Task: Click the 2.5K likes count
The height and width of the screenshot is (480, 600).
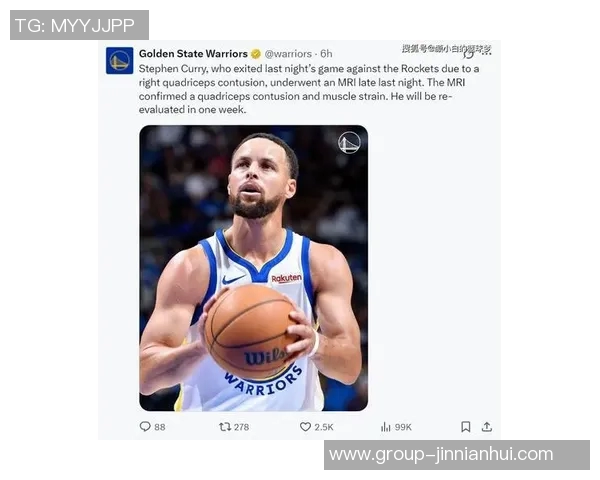Action: 324,427
